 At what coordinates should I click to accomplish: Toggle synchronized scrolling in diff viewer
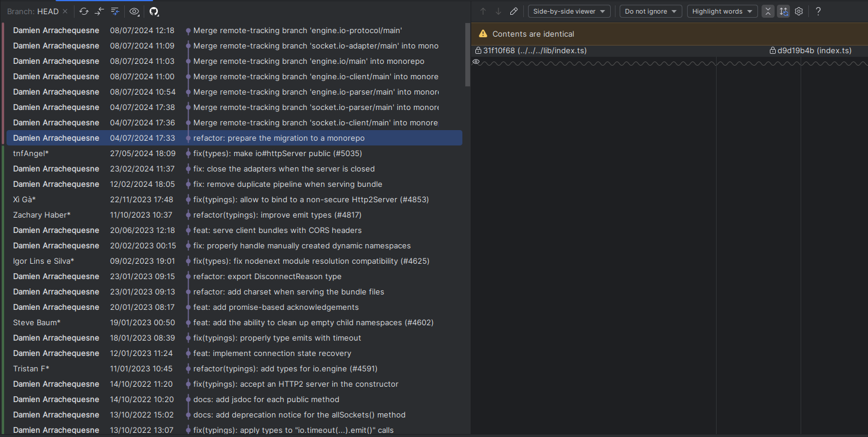(x=783, y=11)
